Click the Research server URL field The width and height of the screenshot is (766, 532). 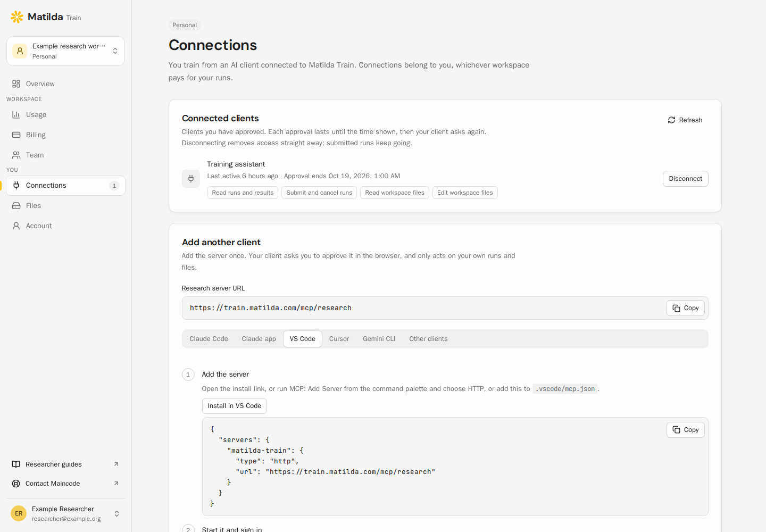[x=445, y=308]
